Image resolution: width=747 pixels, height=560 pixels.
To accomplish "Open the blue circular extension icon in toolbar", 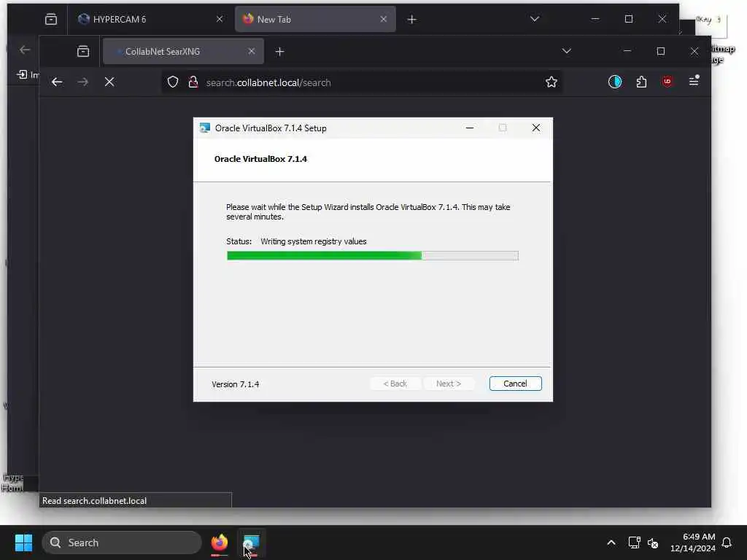I will (614, 82).
